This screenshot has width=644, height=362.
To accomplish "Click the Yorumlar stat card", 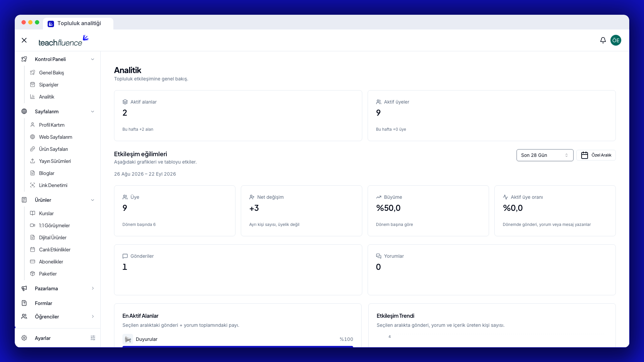I will click(492, 270).
